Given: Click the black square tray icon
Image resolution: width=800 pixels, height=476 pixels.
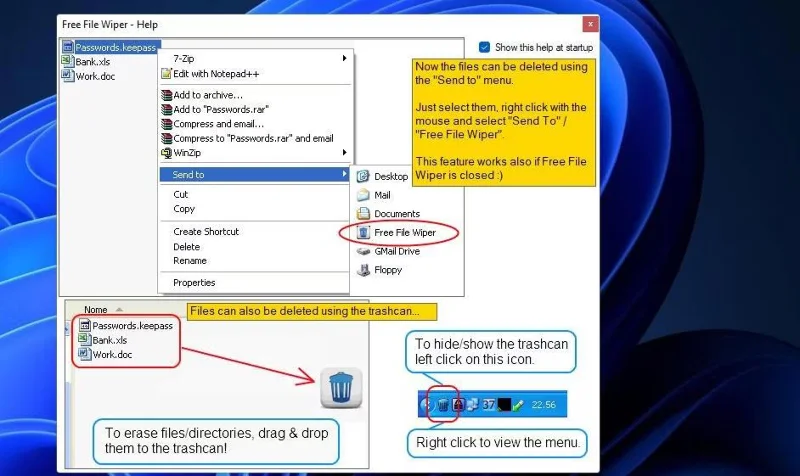Looking at the screenshot, I should pos(504,405).
